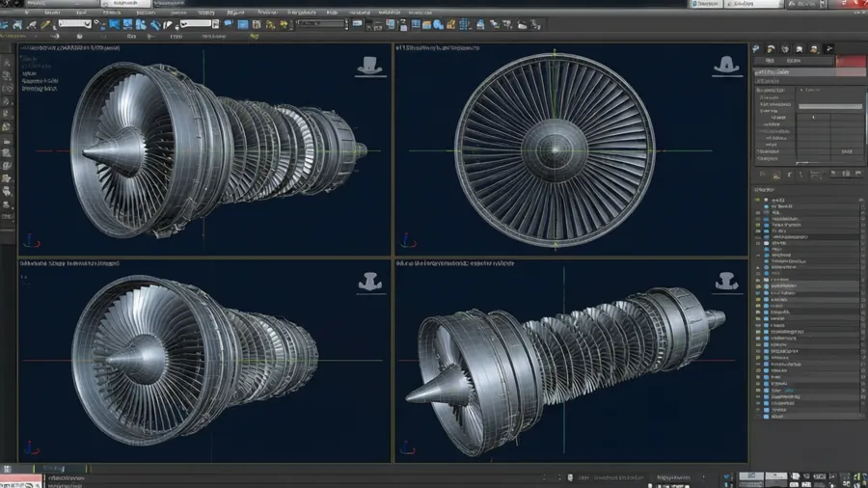Open the last tab icon in the command panel row
Screen dimensions: 868x488
828,48
